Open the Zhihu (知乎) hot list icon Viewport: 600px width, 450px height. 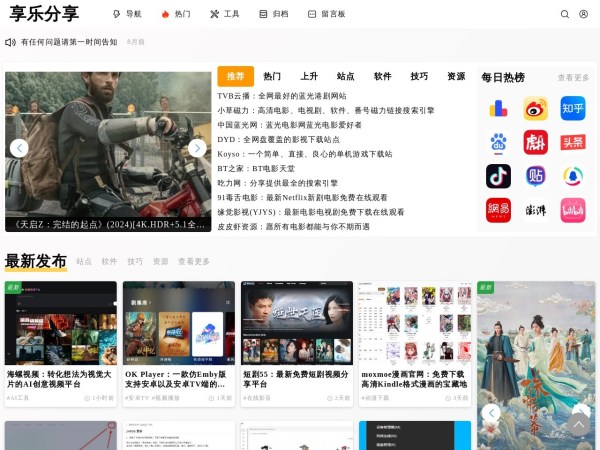[572, 109]
